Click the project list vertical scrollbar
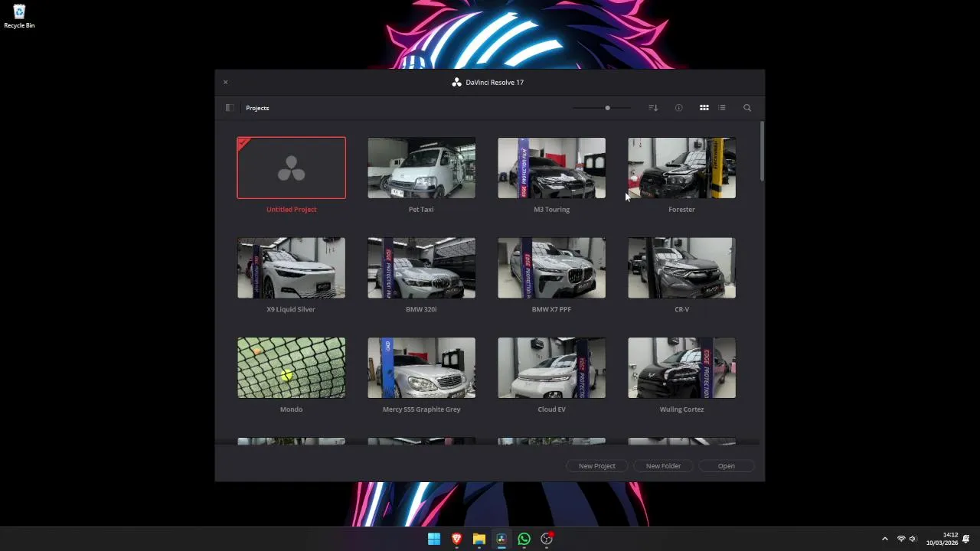 [762, 151]
